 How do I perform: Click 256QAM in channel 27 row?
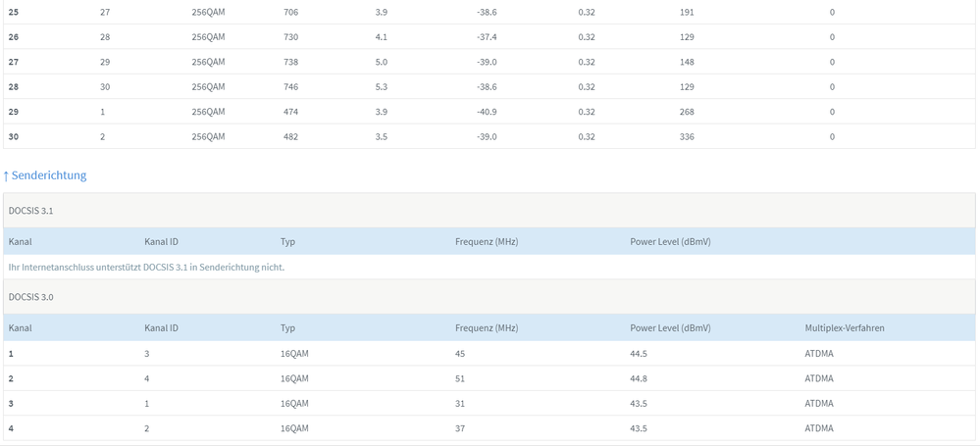pos(208,62)
